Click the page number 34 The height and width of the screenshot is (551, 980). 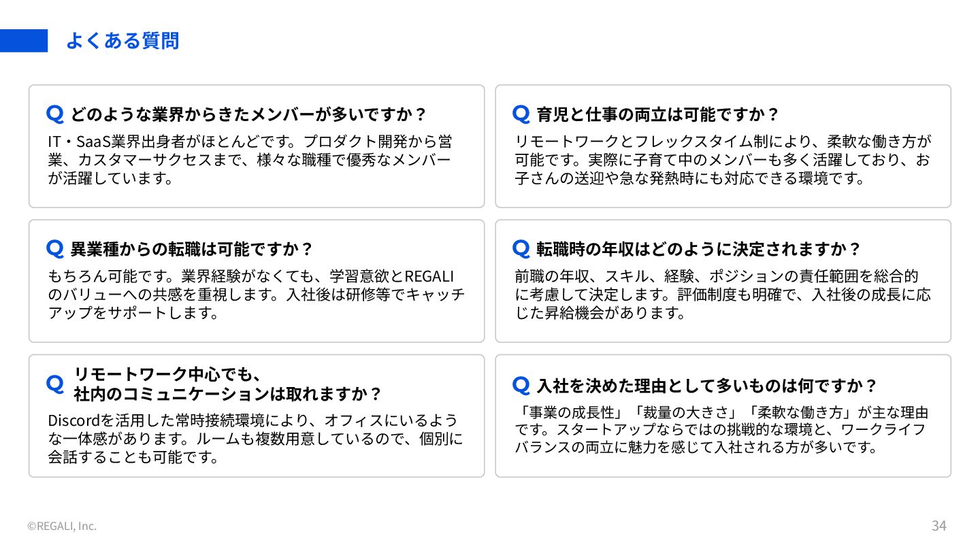coord(939,525)
